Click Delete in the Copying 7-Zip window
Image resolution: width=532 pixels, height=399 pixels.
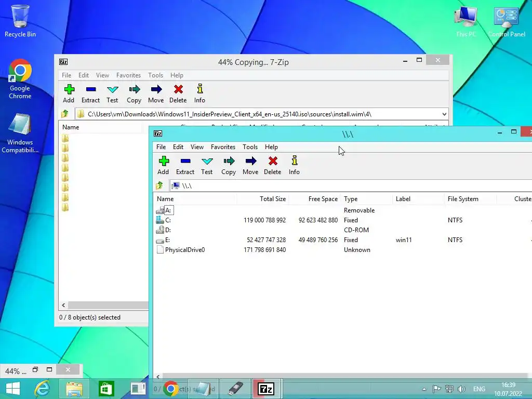pos(178,94)
